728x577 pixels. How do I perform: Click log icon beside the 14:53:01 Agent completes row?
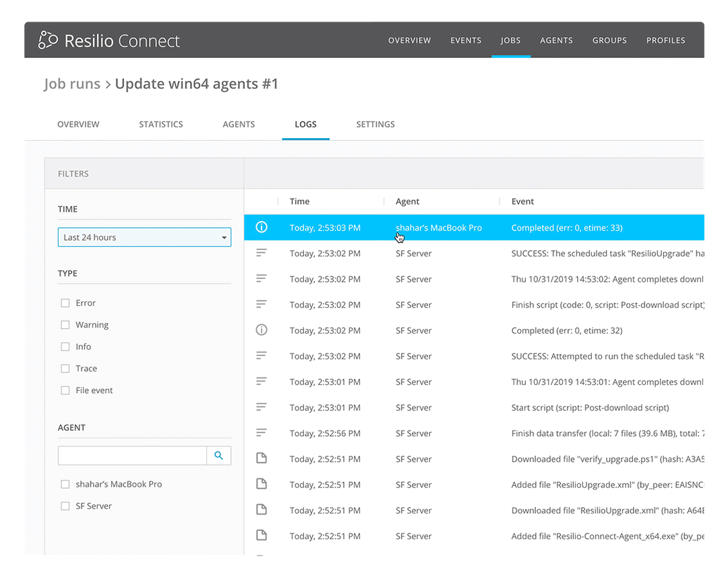[262, 381]
